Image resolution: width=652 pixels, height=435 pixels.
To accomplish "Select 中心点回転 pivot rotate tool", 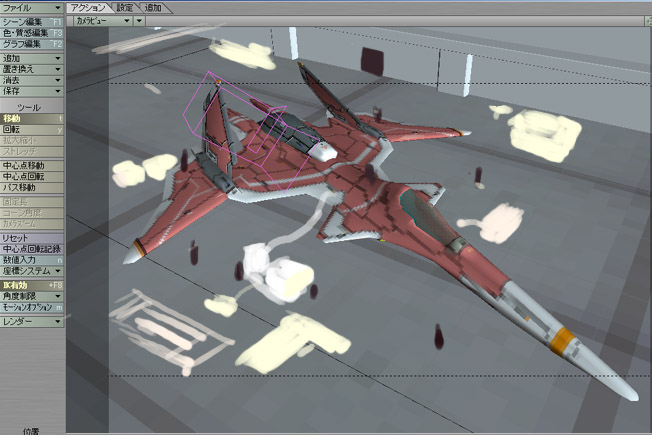I will coord(32,176).
